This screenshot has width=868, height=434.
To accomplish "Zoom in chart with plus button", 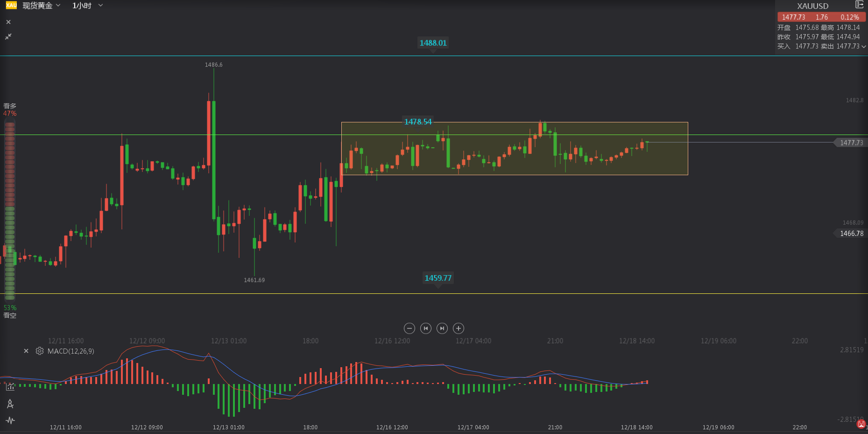I will point(459,328).
